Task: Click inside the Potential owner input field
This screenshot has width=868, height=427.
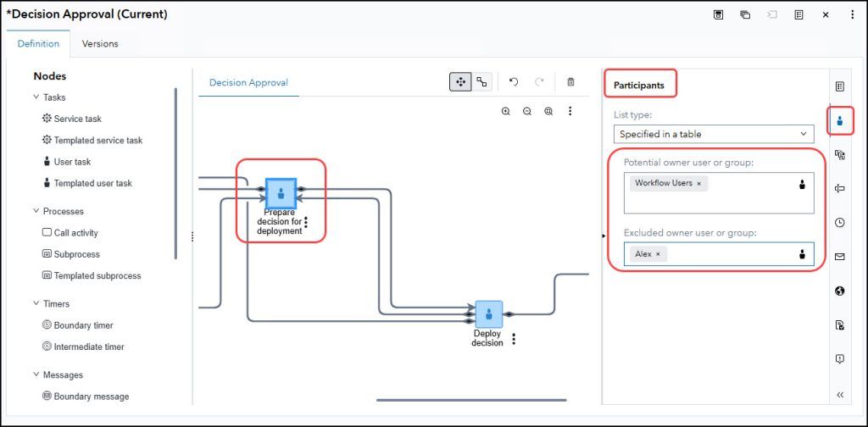Action: pyautogui.click(x=719, y=193)
